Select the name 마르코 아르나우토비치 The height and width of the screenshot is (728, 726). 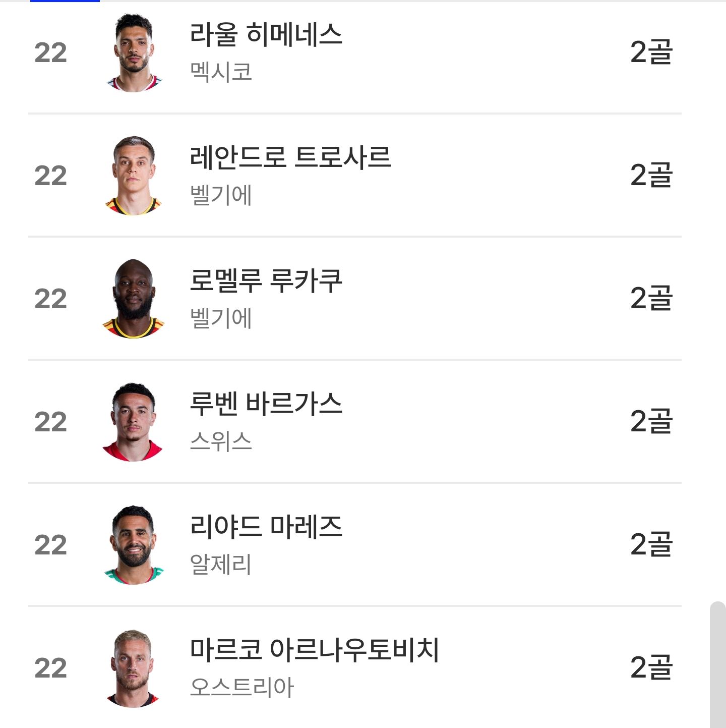(x=315, y=650)
